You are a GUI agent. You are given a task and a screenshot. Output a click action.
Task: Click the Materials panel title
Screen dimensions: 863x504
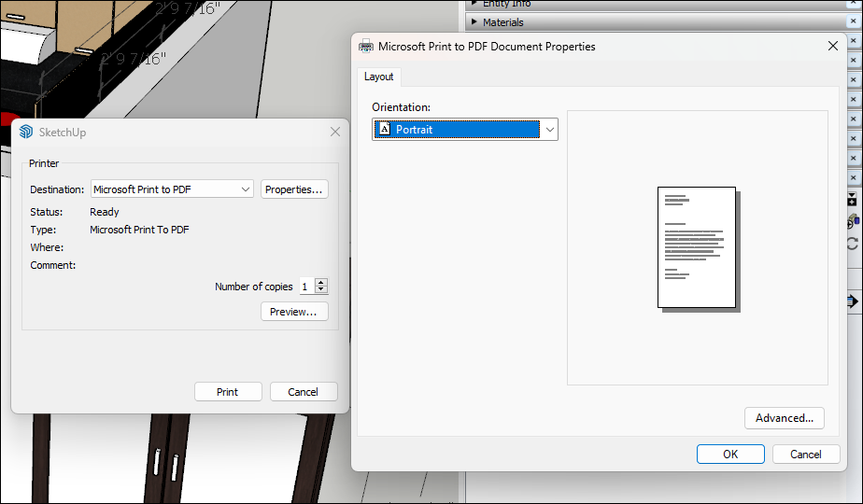(x=503, y=22)
